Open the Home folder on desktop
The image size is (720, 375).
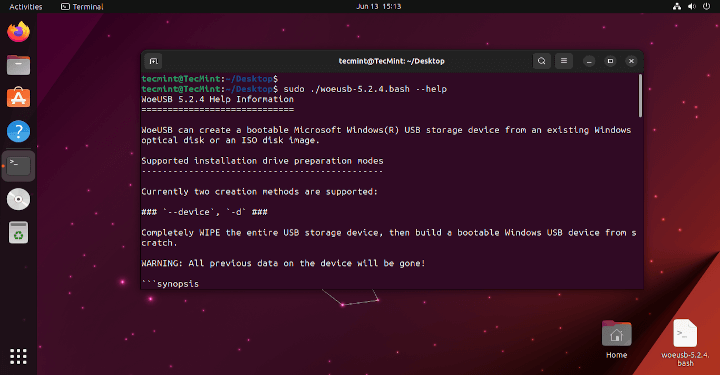coord(616,340)
